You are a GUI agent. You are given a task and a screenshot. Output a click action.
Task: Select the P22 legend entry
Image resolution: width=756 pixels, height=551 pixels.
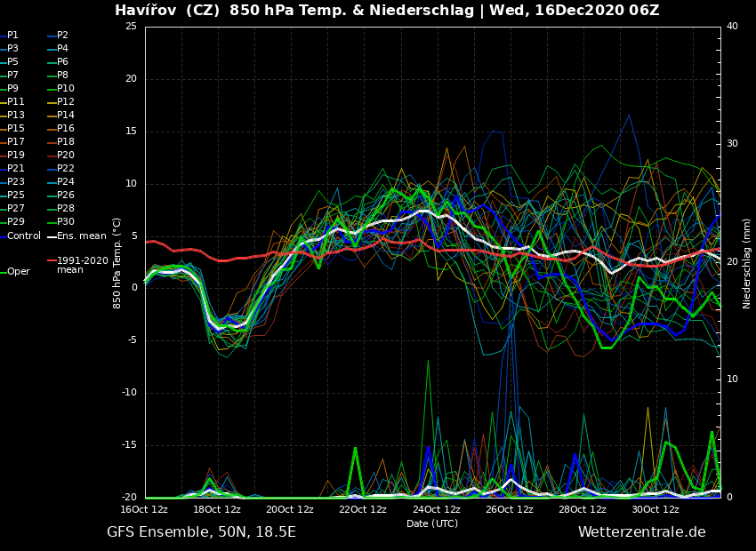(66, 169)
